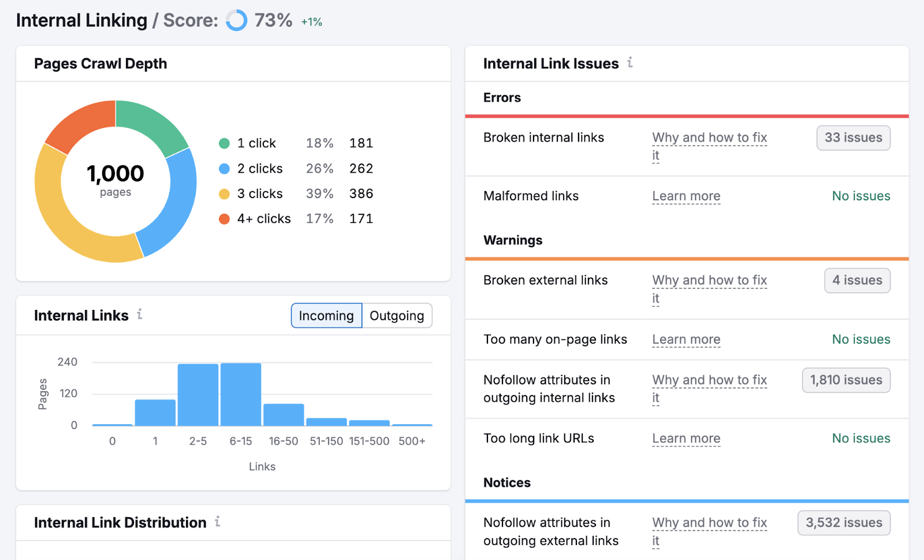The height and width of the screenshot is (560, 924).
Task: Select the Pages Crawl Depth panel header
Action: pos(100,64)
